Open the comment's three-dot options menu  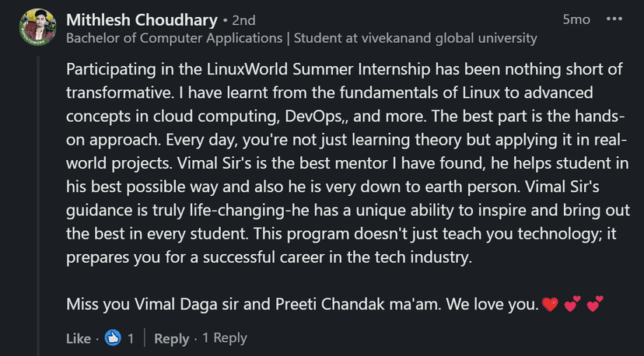click(x=614, y=19)
